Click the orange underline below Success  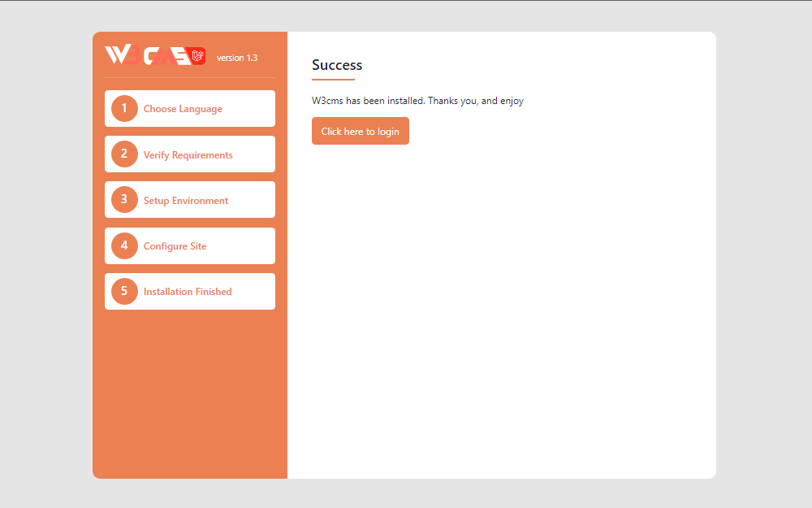tap(333, 80)
